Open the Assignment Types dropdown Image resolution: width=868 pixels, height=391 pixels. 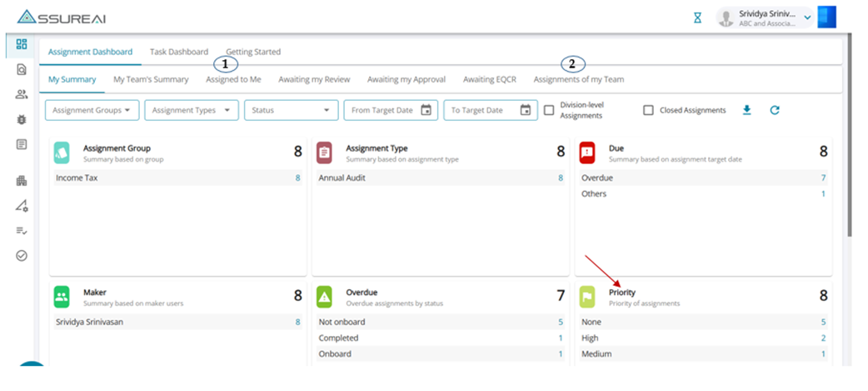191,110
